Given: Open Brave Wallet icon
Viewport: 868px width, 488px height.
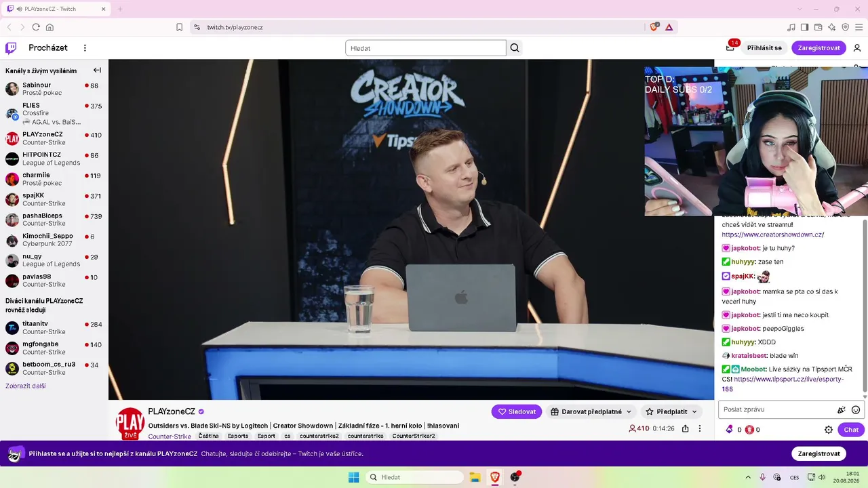Looking at the screenshot, I should [x=818, y=27].
